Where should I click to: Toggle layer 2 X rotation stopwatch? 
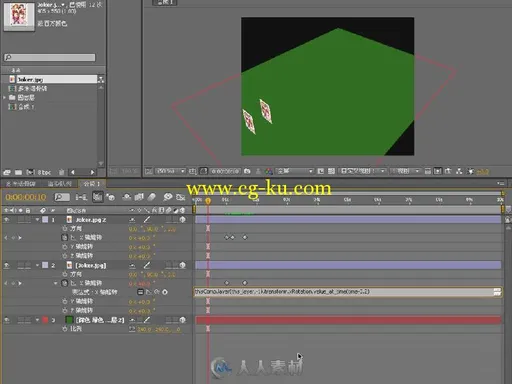pyautogui.click(x=65, y=283)
